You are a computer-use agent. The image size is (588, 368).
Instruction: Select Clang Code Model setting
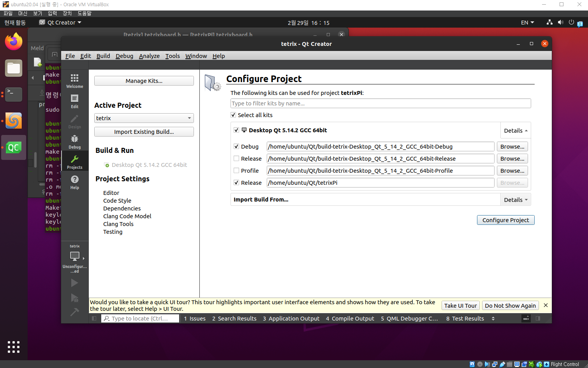(127, 216)
